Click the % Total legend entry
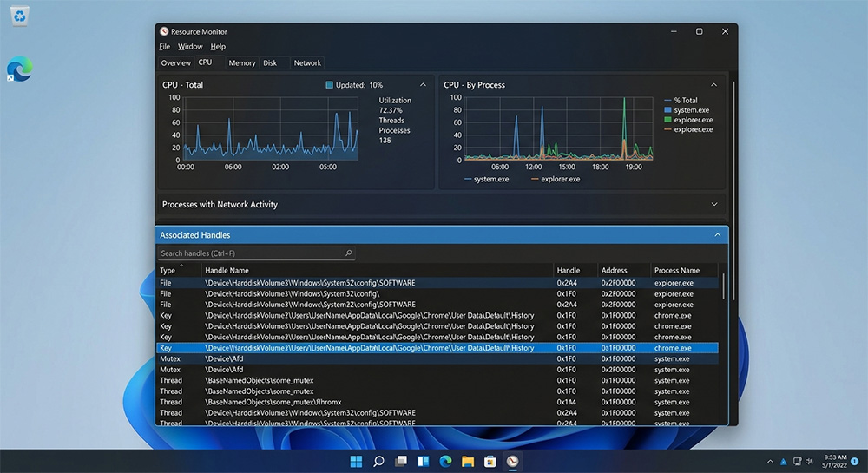Screen dimensions: 868x473 (681, 100)
